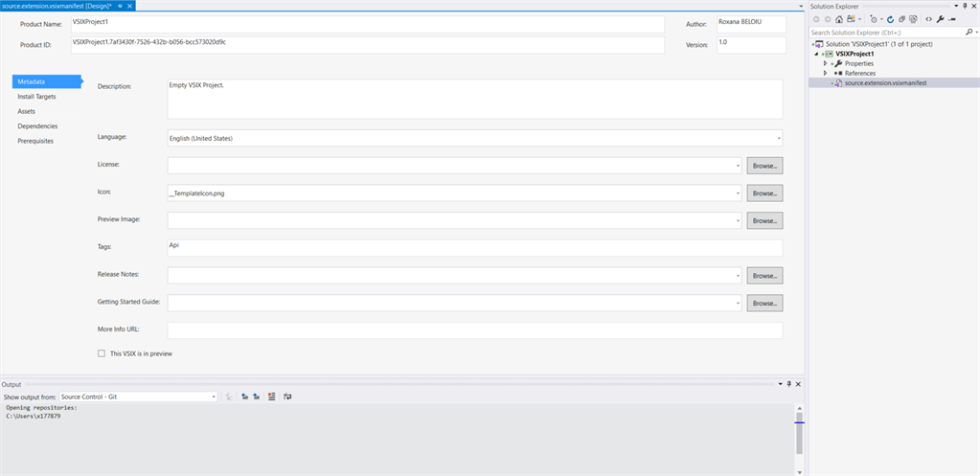Enable 'This VSIX is in preview' checkbox
Screen dimensions: 980x476
click(x=102, y=353)
